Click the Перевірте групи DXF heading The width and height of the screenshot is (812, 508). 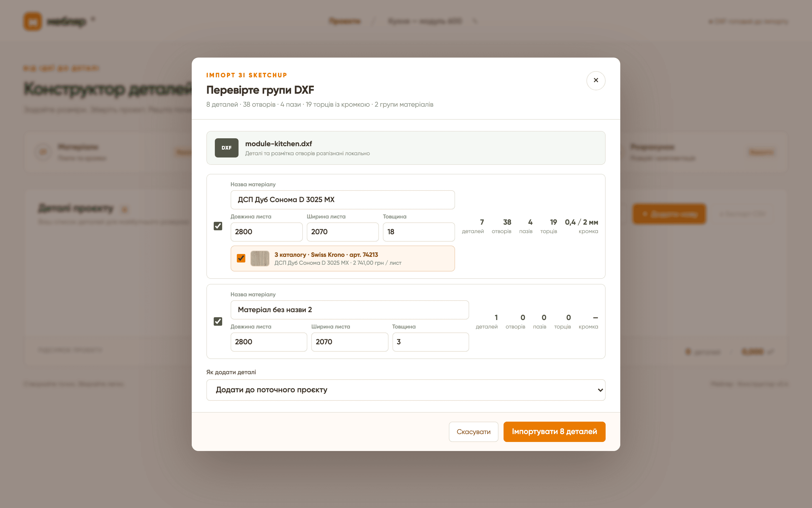[x=260, y=90]
